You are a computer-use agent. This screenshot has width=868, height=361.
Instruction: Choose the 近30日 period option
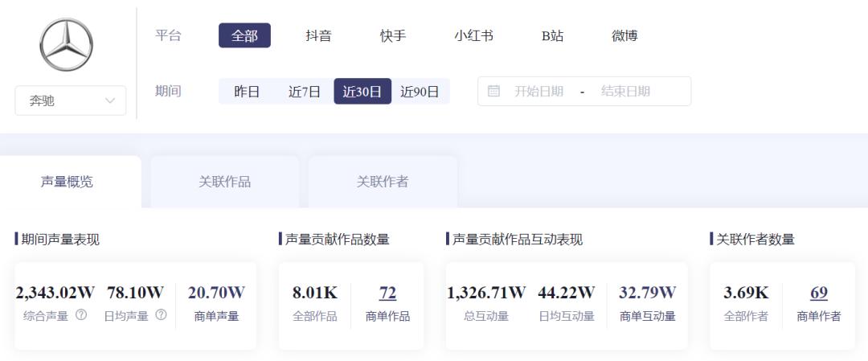pyautogui.click(x=362, y=92)
